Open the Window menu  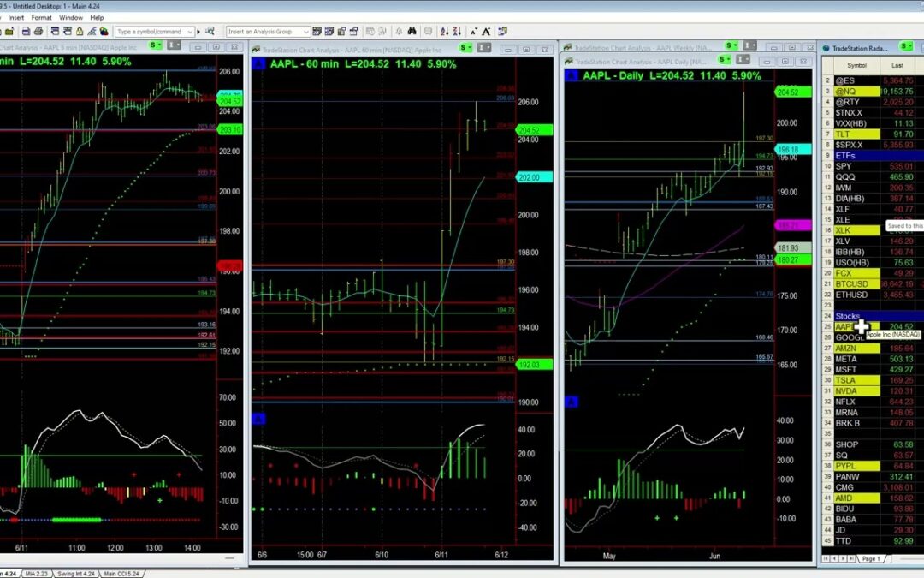[x=71, y=18]
